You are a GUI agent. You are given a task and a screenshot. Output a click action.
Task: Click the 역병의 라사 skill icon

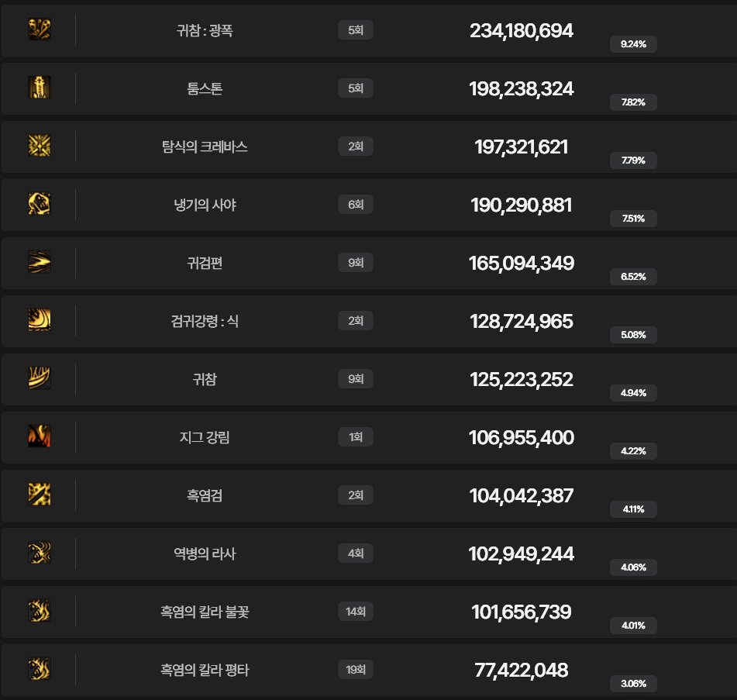tap(40, 553)
